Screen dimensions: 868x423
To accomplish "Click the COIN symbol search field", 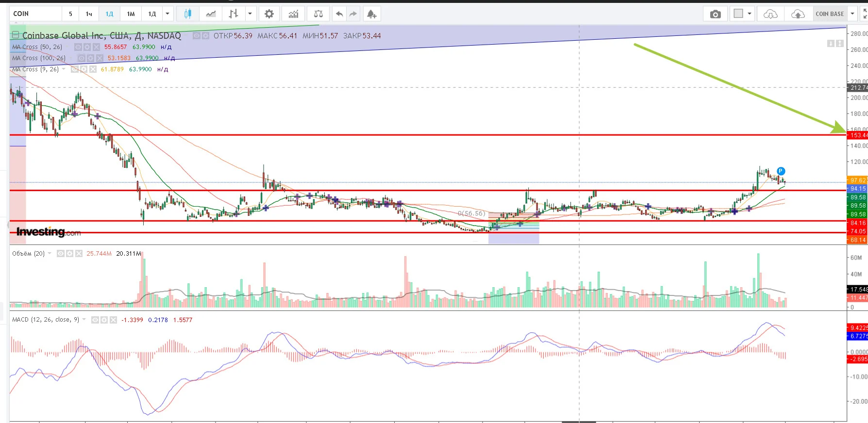I will [x=35, y=14].
